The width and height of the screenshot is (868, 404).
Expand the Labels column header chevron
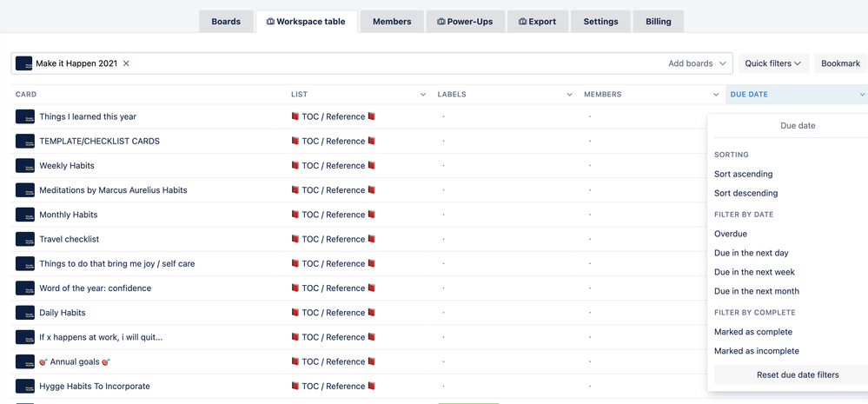[570, 95]
